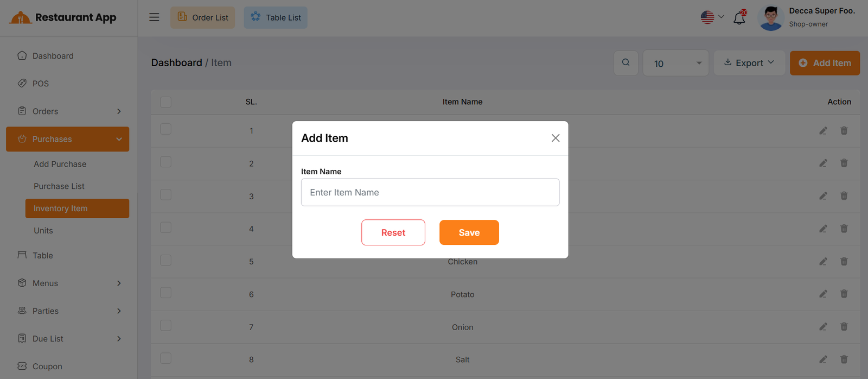
Task: Click the Reset button
Action: 393,232
